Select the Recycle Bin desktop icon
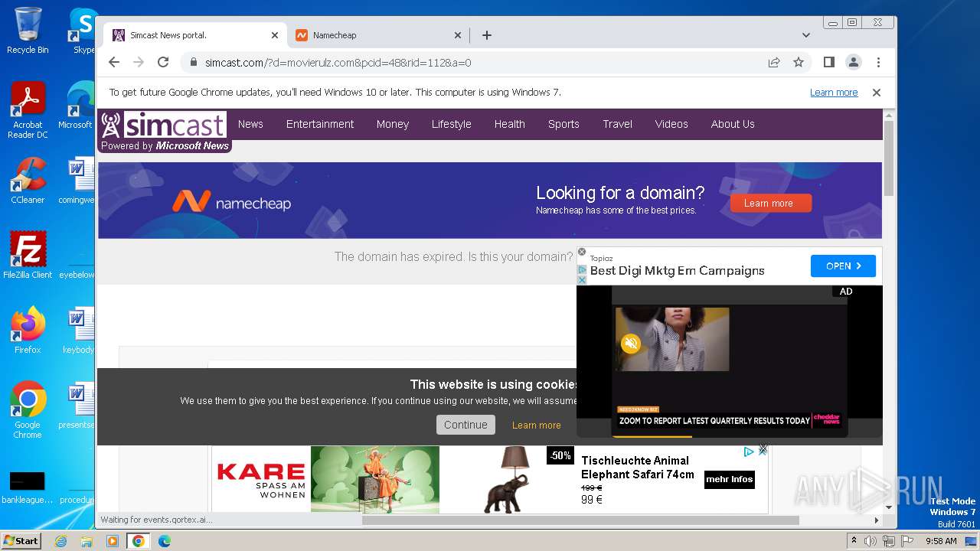 [28, 31]
